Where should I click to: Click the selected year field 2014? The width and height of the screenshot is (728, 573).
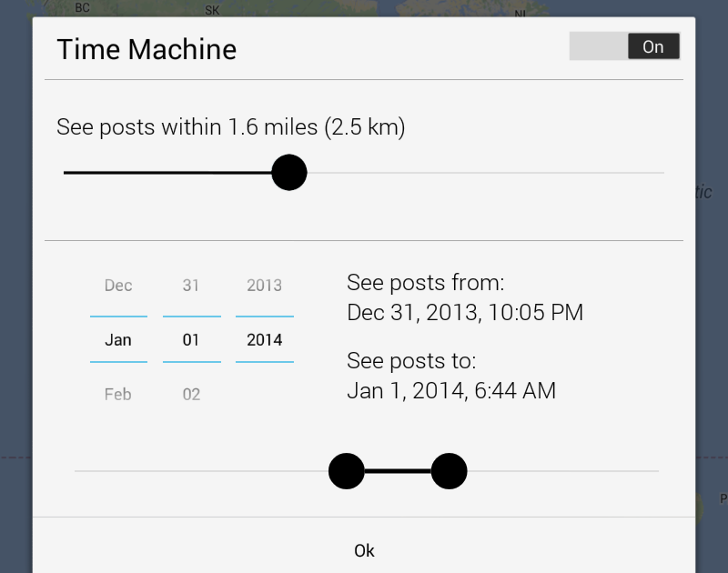(264, 340)
